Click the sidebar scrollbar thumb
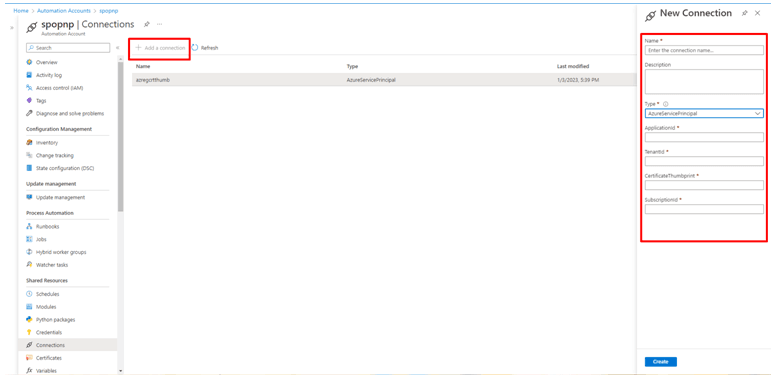Viewport: 777px width, 380px height. point(120,137)
